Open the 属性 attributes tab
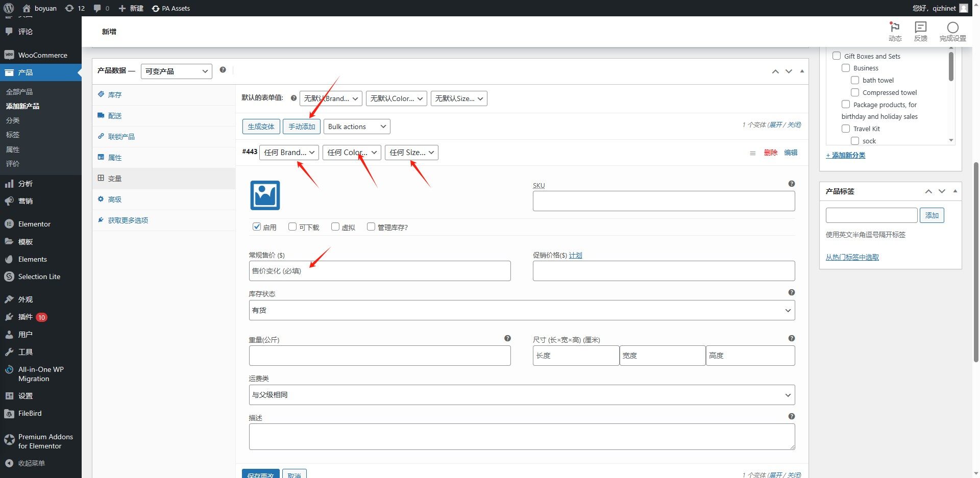This screenshot has height=478, width=980. (x=115, y=158)
